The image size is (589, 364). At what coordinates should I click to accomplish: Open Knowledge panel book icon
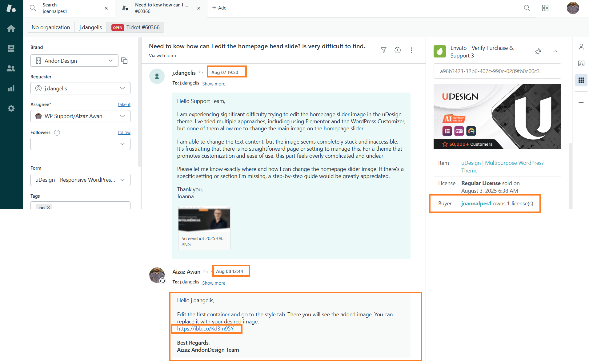[x=581, y=63]
